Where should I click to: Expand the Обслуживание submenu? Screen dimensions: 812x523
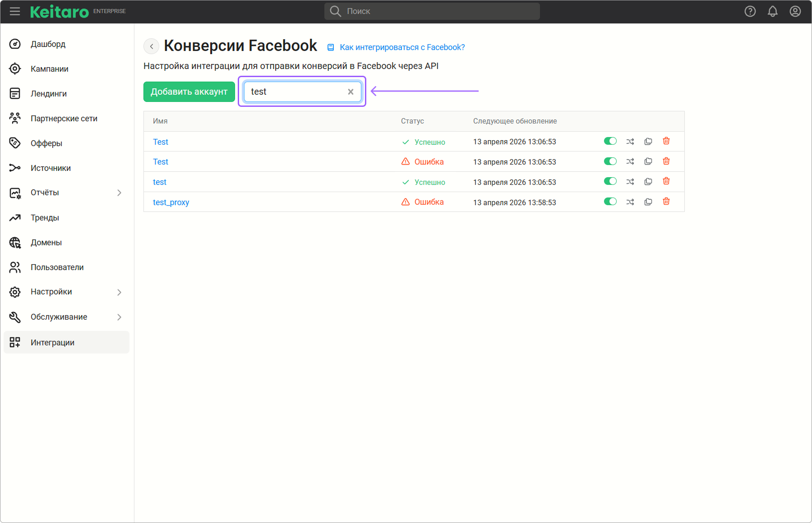coord(119,317)
